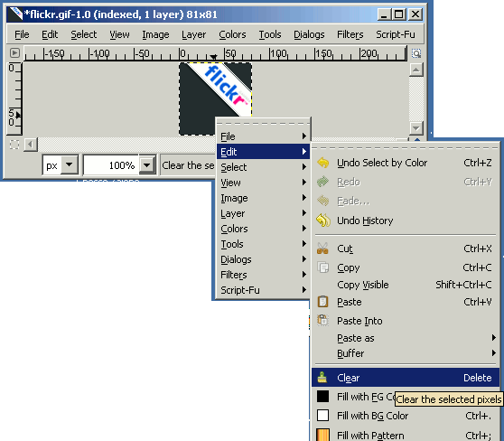The height and width of the screenshot is (441, 504).
Task: Open the Filters menu in the menu bar
Action: (350, 34)
